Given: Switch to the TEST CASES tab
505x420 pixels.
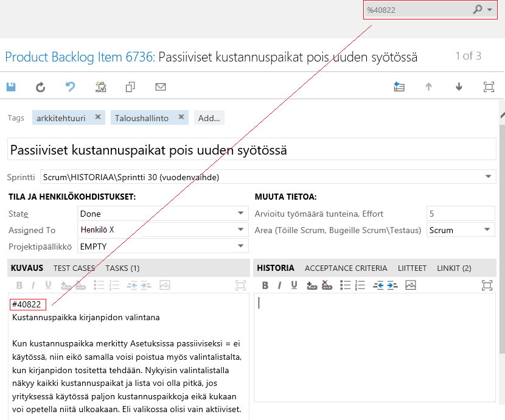Looking at the screenshot, I should 74,268.
